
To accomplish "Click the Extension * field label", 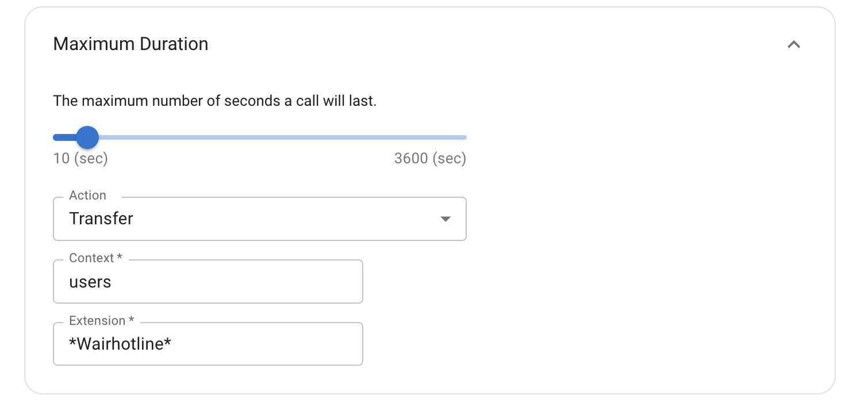I will [x=101, y=321].
